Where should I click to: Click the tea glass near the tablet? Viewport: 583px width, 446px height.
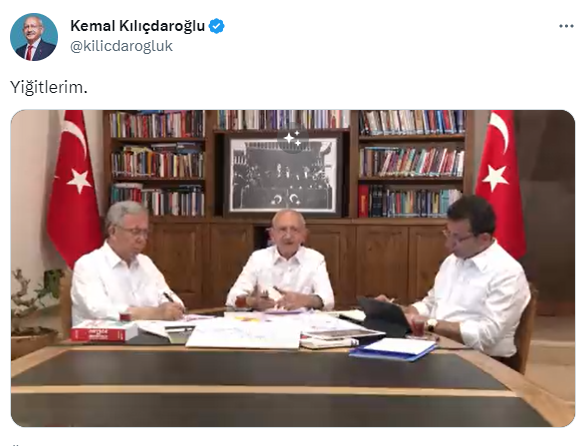click(418, 328)
